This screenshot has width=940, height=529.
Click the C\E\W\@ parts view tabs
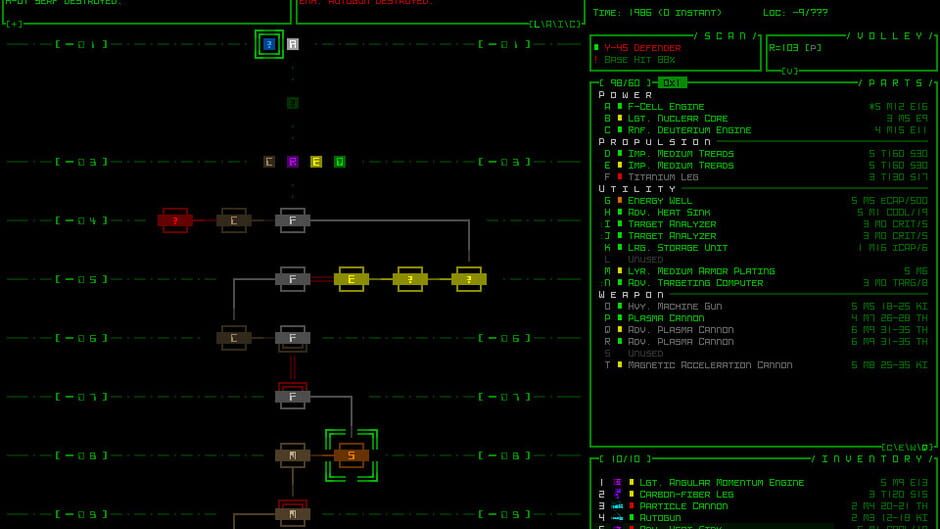pyautogui.click(x=908, y=447)
